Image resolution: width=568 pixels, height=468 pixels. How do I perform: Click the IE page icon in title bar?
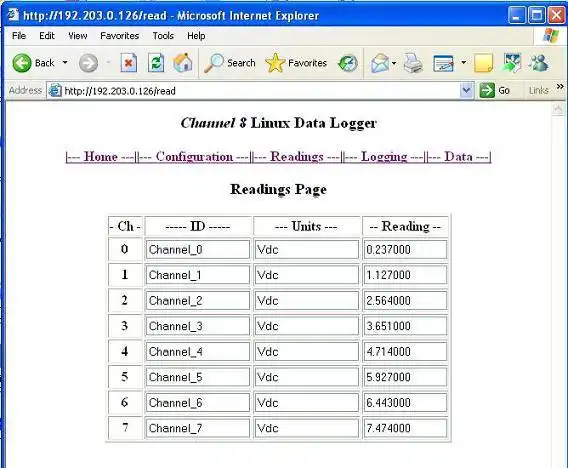click(13, 15)
